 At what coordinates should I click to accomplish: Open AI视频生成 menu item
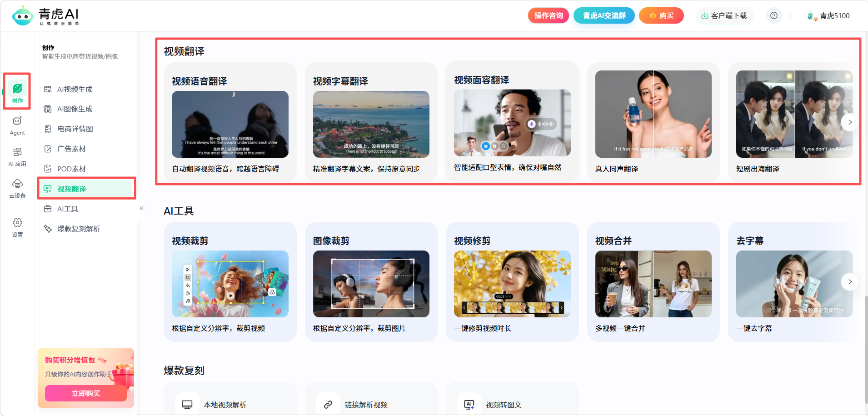point(85,89)
